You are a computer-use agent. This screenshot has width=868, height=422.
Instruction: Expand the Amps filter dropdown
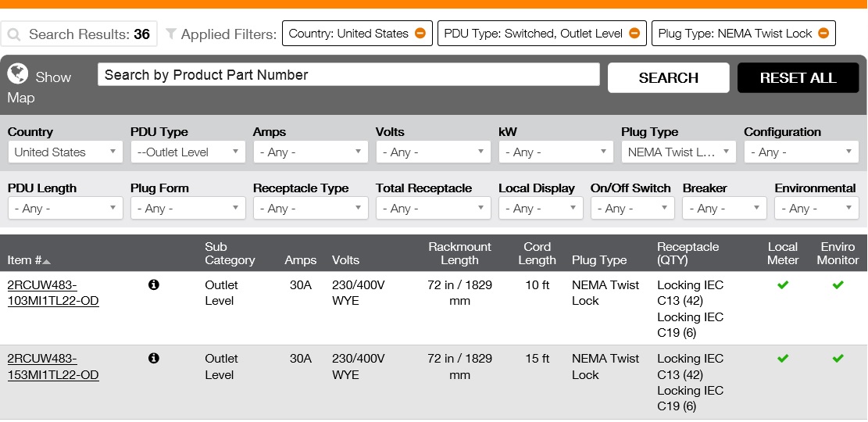pyautogui.click(x=310, y=152)
